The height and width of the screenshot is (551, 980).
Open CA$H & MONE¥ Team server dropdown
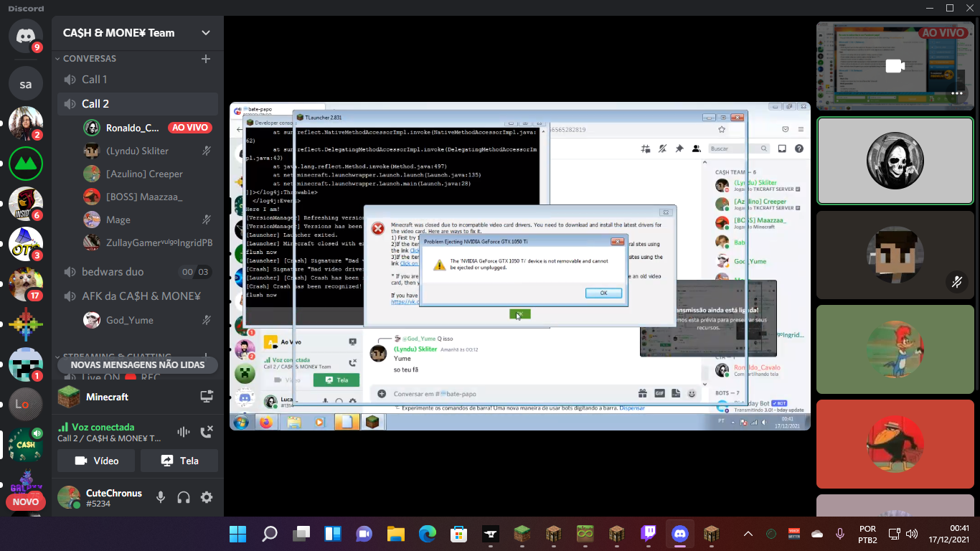pos(206,33)
